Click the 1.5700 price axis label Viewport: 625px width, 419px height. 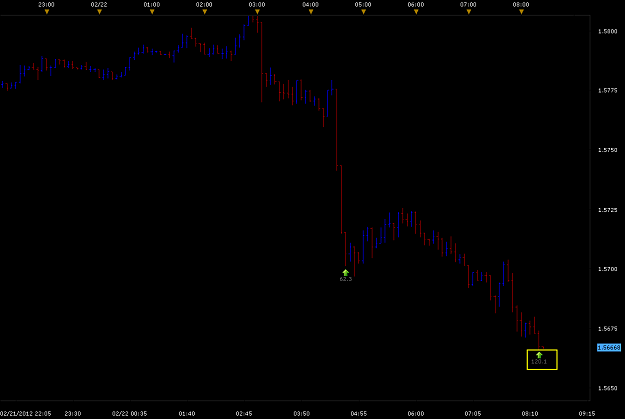tap(607, 269)
